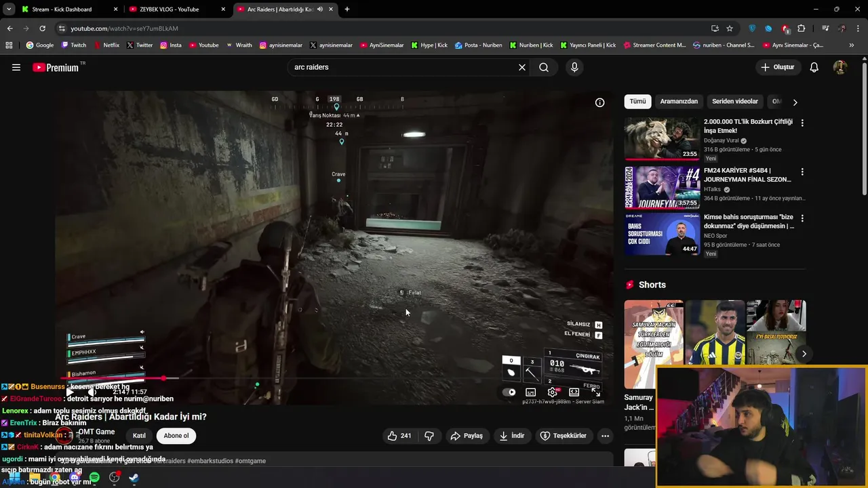This screenshot has height=488, width=868.
Task: Play the video with the play button
Action: (x=70, y=392)
